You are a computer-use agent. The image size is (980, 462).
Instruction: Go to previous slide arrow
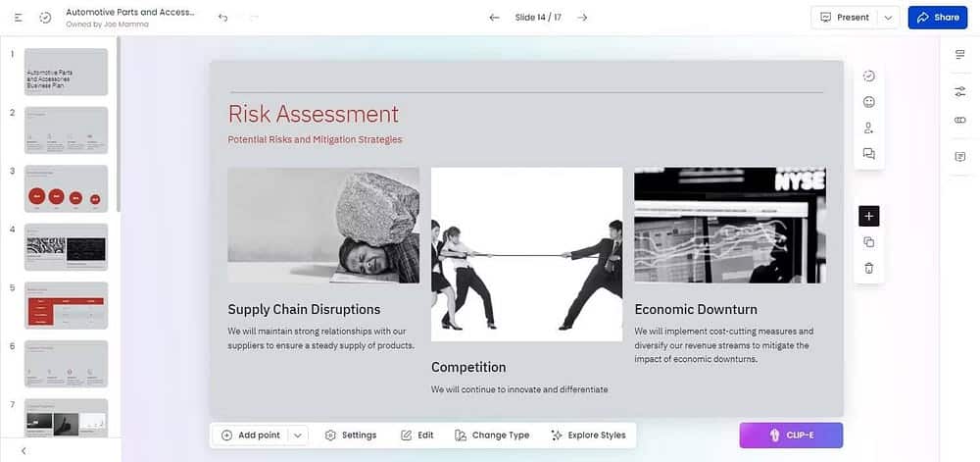coord(494,18)
